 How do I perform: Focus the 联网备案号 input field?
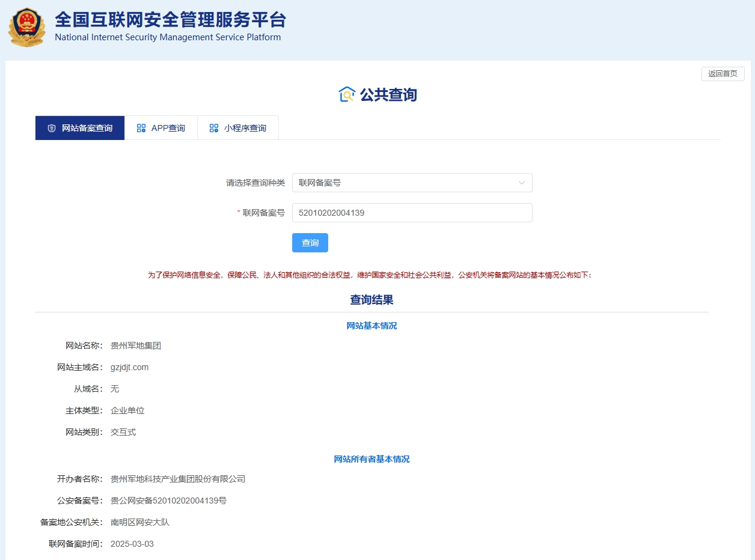point(412,213)
